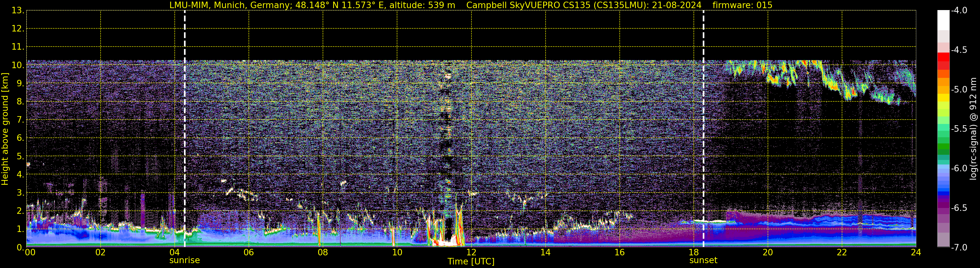
Task: Click the dashed white sunrise line in plot
Action: pyautogui.click(x=185, y=129)
